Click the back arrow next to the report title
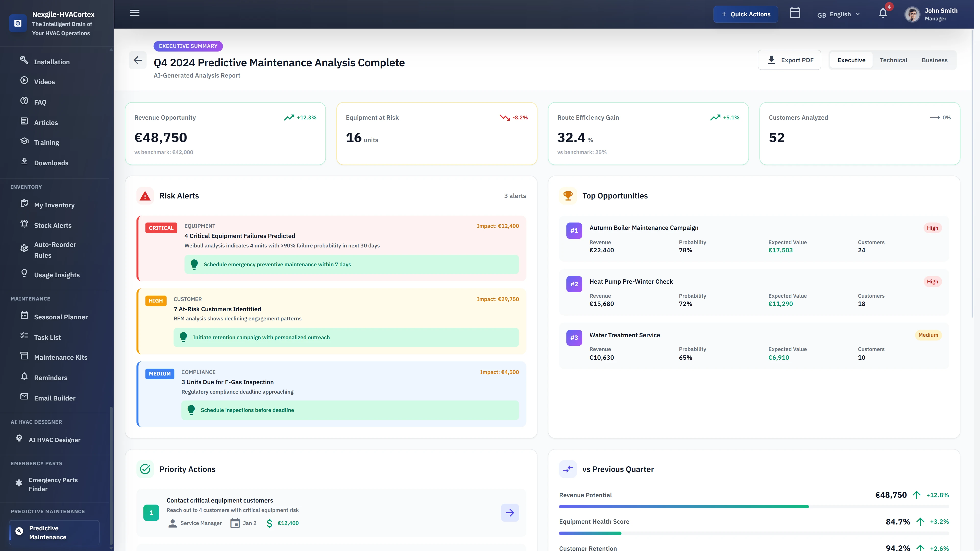 pos(137,60)
